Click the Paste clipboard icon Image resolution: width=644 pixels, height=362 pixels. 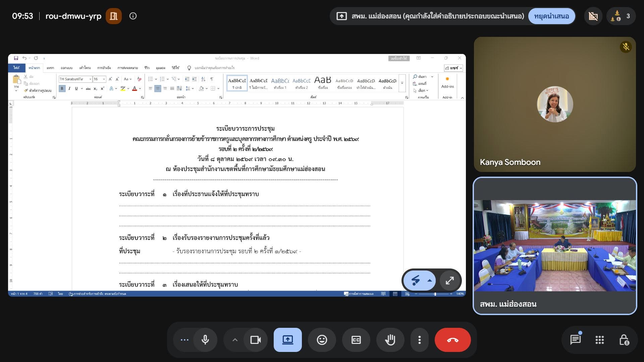click(16, 80)
